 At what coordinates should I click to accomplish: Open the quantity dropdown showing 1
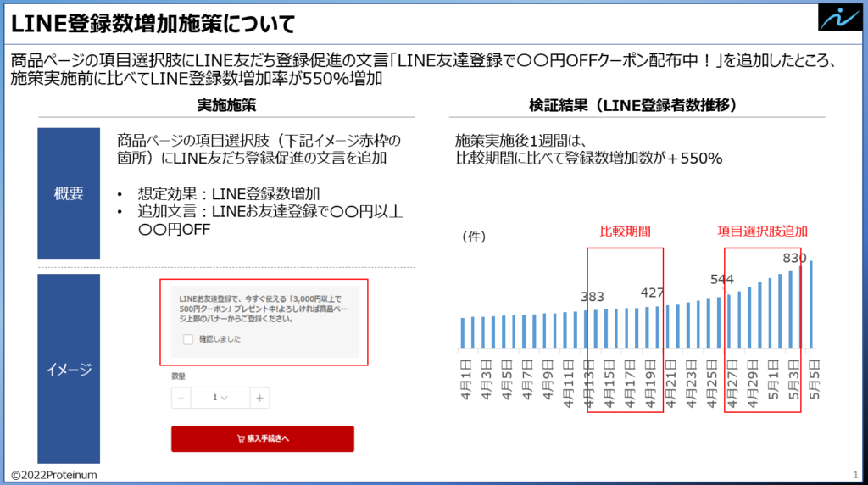tap(220, 398)
